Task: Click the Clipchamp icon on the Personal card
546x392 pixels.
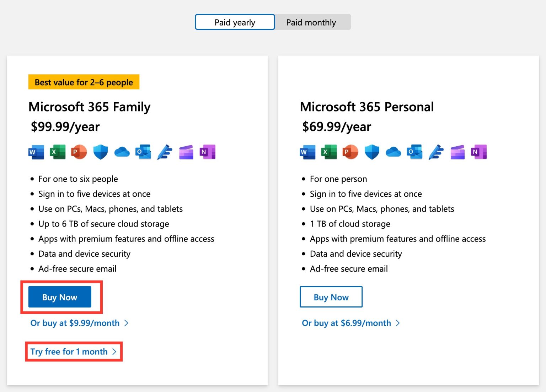Action: tap(458, 152)
